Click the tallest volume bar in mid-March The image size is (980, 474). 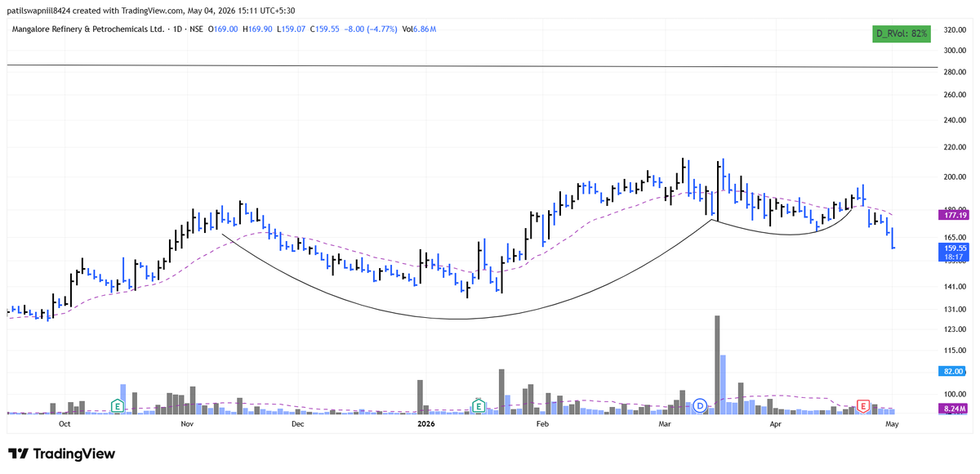[x=717, y=364]
